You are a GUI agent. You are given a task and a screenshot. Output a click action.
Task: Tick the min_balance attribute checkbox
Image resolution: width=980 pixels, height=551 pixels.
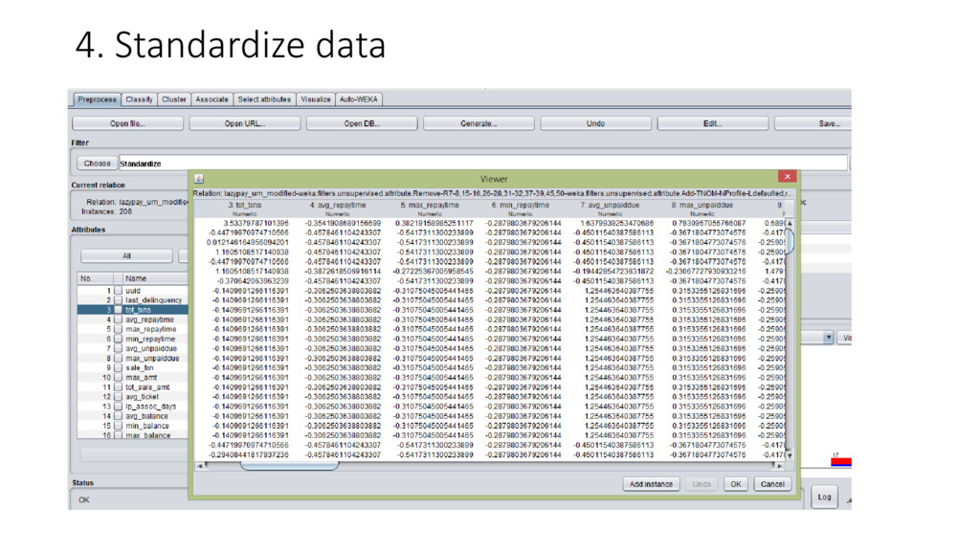coord(118,426)
